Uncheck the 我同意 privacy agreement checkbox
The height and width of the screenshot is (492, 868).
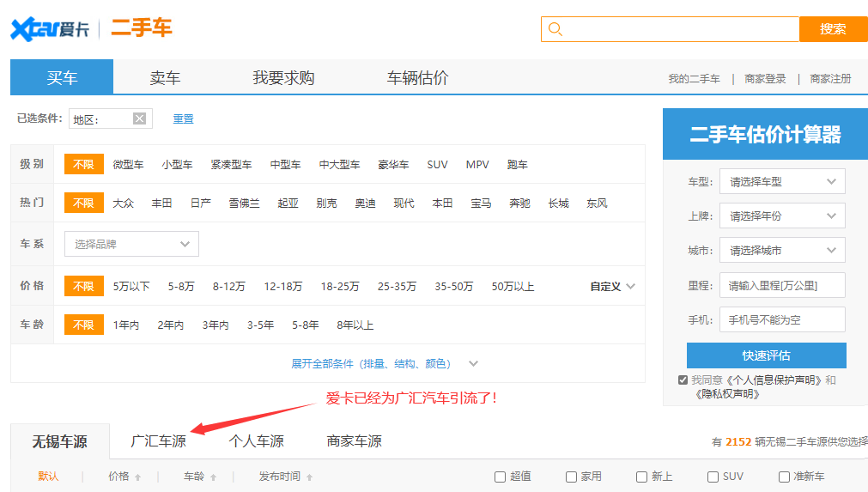683,380
